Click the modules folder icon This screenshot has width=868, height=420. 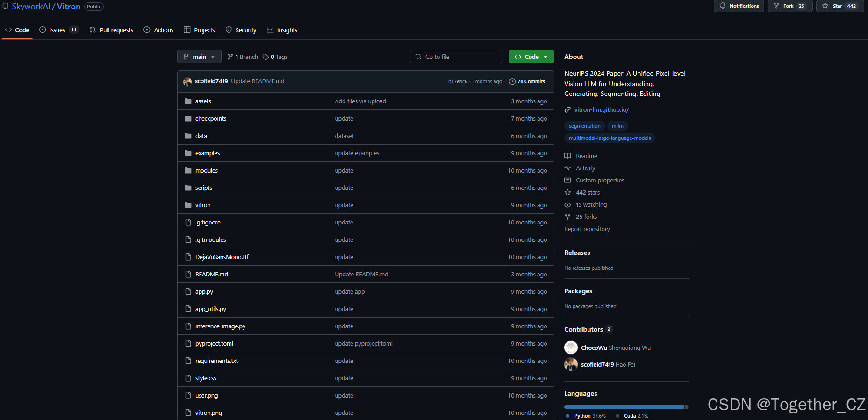coord(188,171)
